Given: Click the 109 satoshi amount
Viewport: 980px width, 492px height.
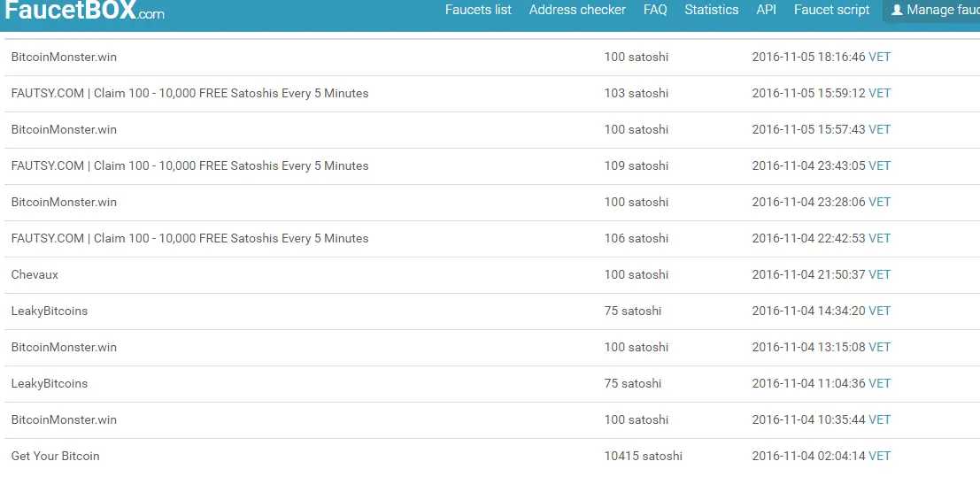Looking at the screenshot, I should (637, 165).
